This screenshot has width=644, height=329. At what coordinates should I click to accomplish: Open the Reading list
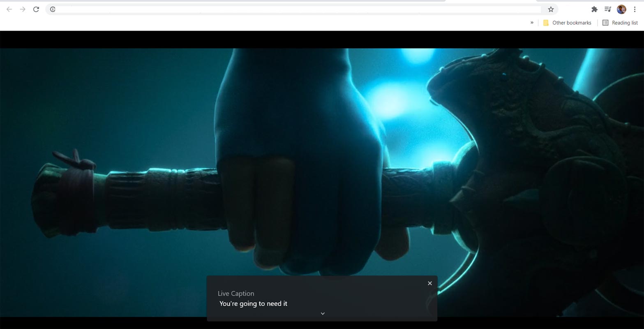pos(620,23)
